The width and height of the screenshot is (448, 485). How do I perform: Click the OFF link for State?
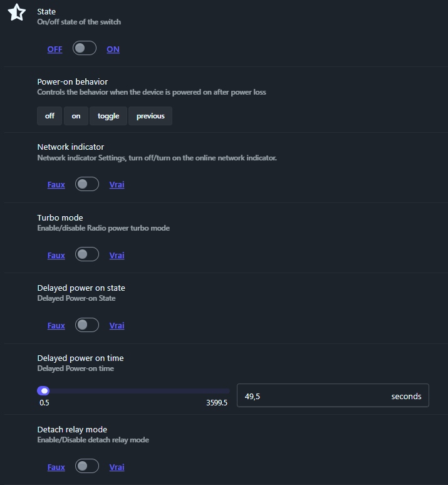[x=55, y=50]
